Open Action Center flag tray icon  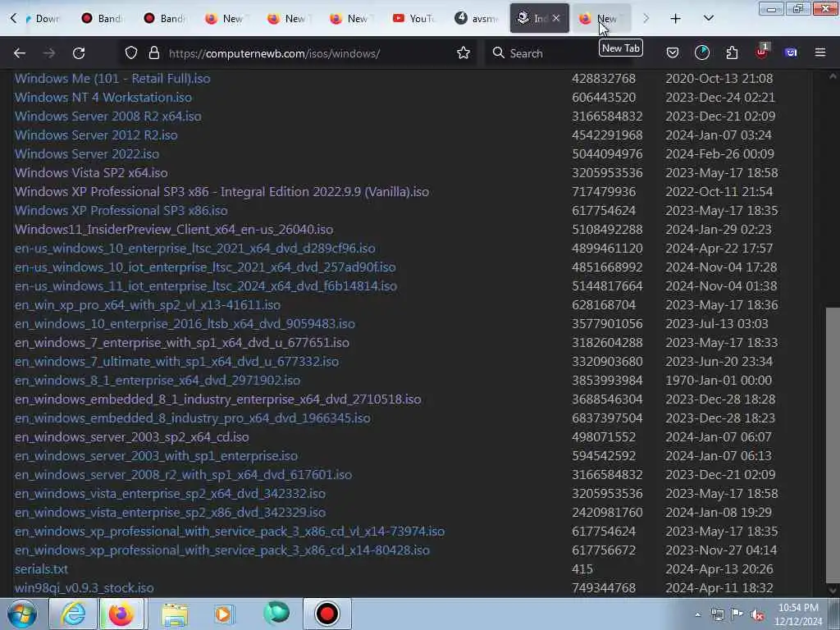click(737, 614)
